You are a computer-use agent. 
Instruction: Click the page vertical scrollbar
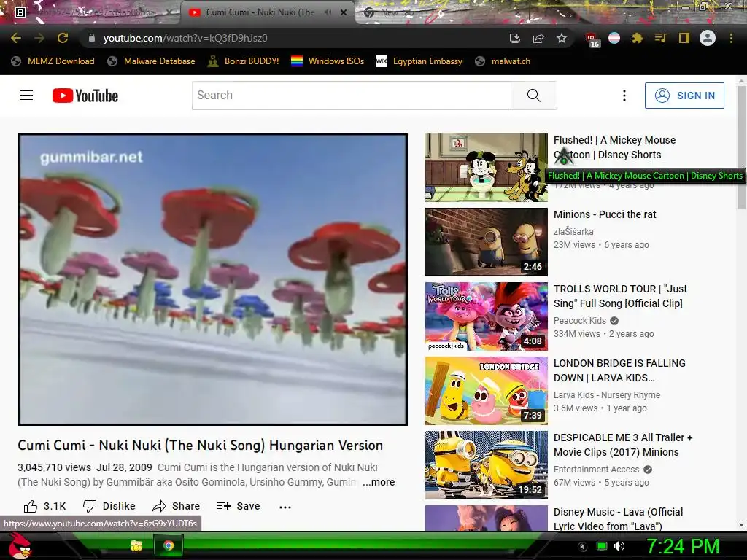point(741,147)
